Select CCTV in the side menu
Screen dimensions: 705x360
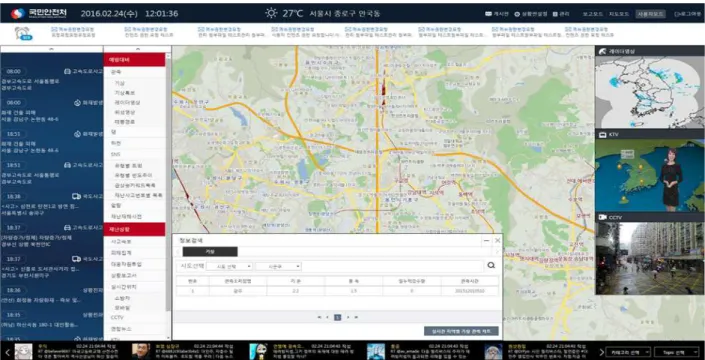click(x=117, y=317)
